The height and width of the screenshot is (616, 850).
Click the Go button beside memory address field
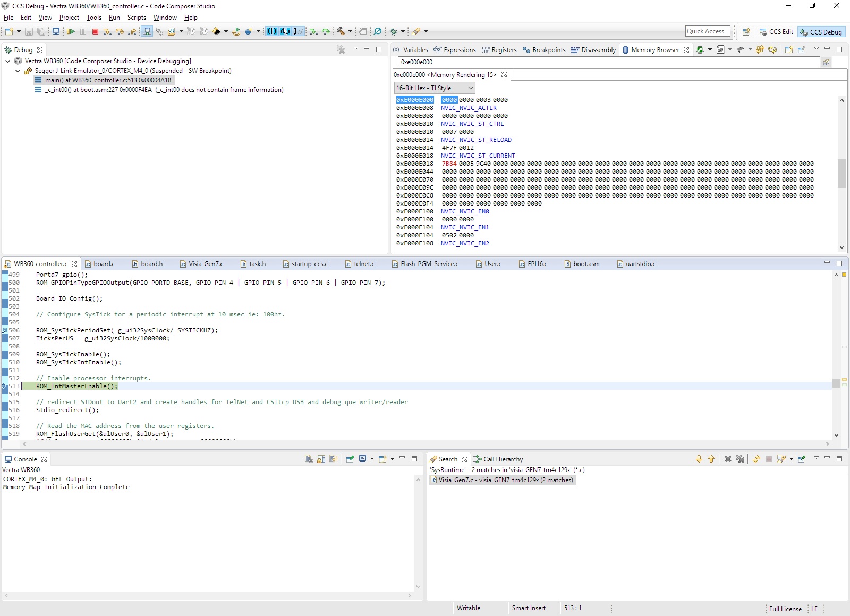826,62
